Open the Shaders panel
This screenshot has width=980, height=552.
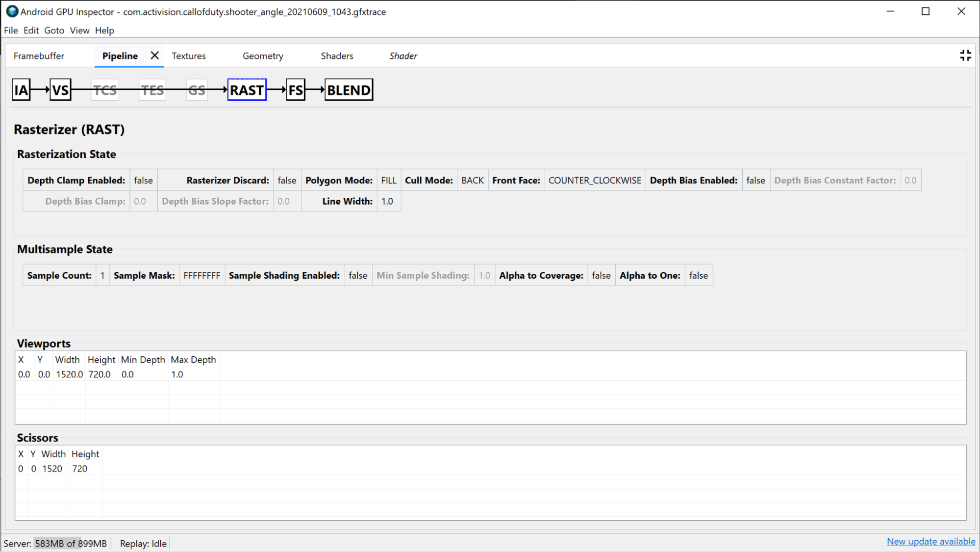(x=337, y=56)
